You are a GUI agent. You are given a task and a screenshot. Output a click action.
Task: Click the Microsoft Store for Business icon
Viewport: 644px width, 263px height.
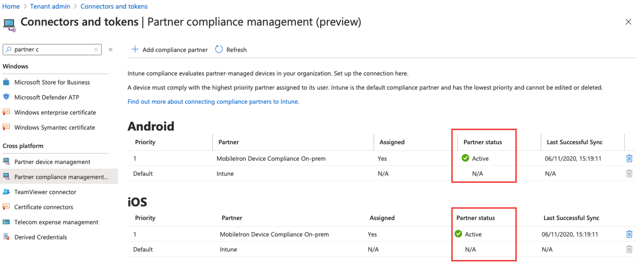(6, 82)
